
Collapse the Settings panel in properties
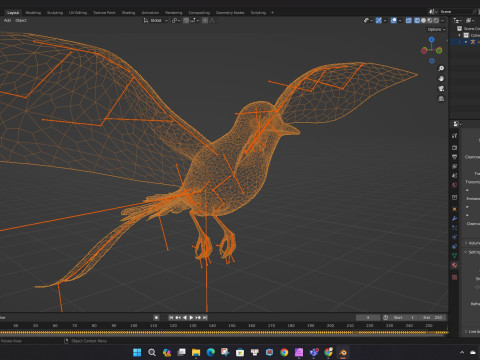[x=466, y=252]
